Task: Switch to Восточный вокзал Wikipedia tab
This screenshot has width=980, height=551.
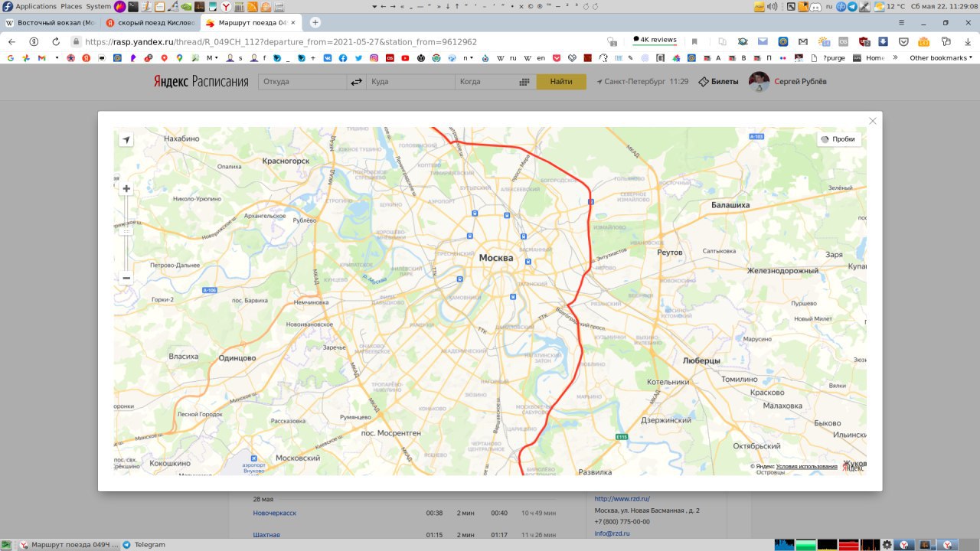Action: pos(50,23)
